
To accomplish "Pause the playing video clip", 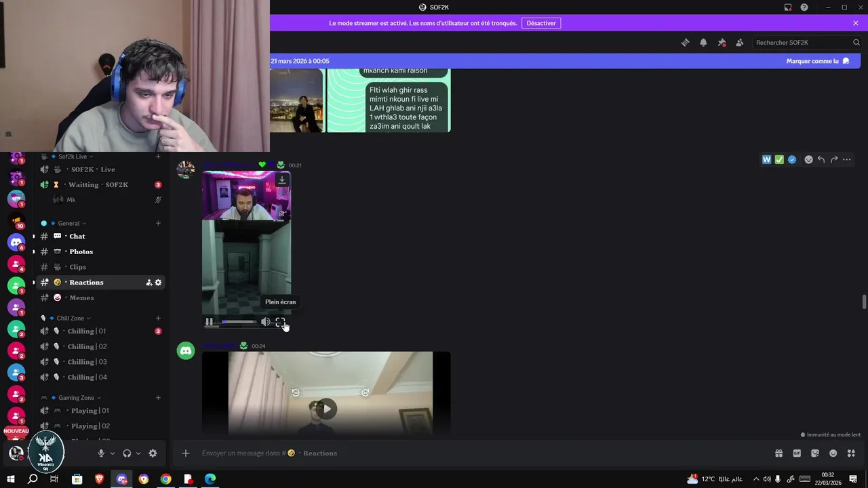I will pyautogui.click(x=210, y=322).
